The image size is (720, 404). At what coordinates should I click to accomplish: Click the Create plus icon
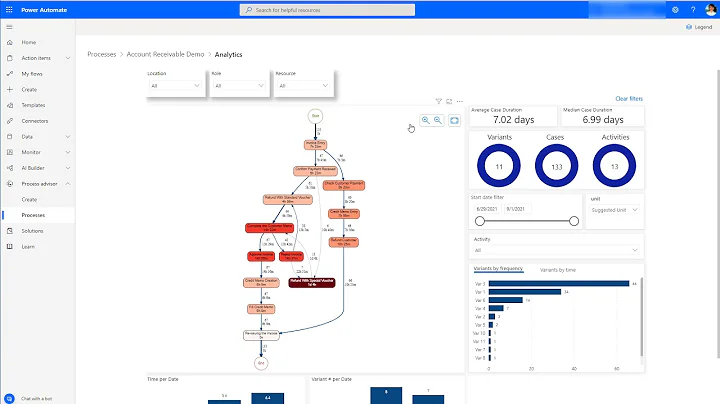(10, 90)
